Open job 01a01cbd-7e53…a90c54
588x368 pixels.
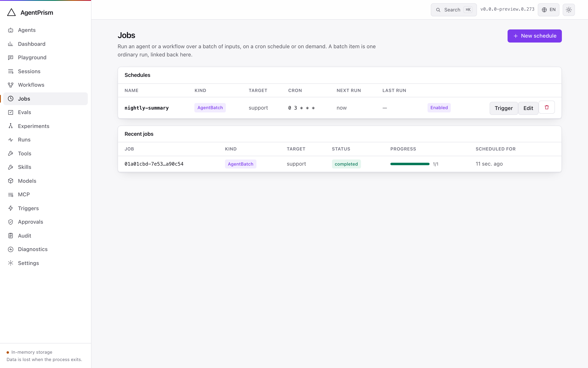(x=154, y=164)
